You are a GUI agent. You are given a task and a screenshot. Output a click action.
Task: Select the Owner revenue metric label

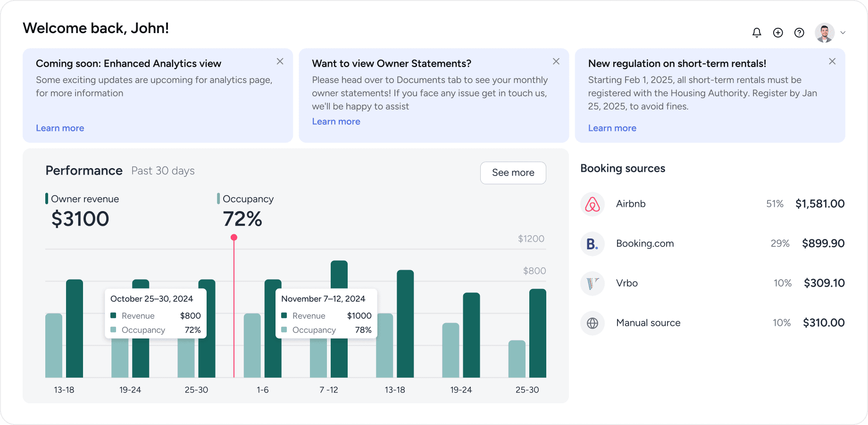point(85,199)
